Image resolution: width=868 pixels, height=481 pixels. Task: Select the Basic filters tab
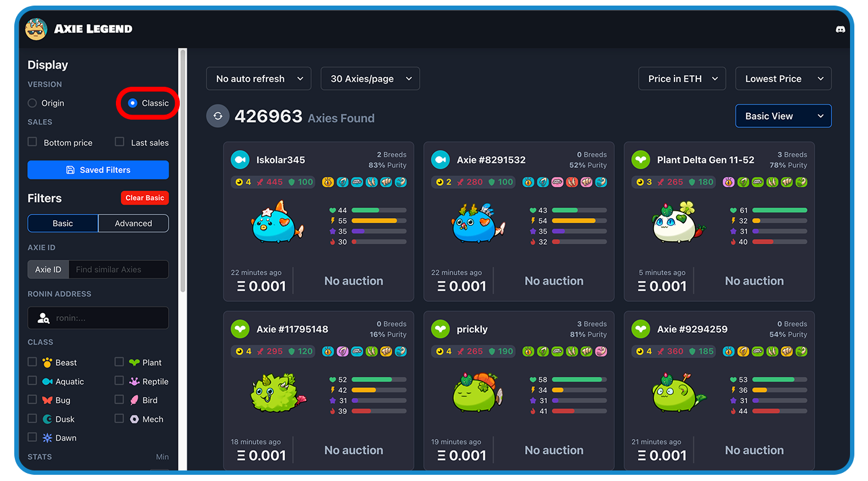pyautogui.click(x=63, y=223)
